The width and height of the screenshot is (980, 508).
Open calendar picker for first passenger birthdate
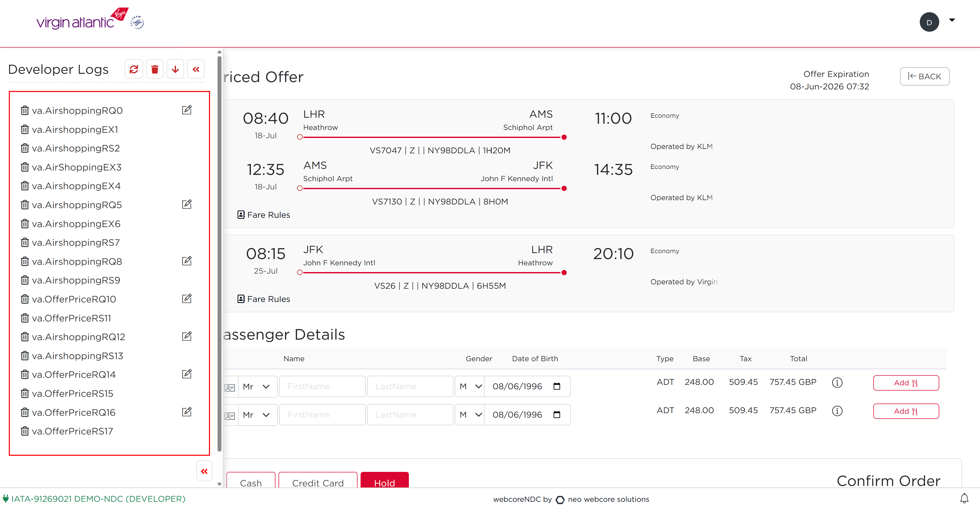(557, 387)
